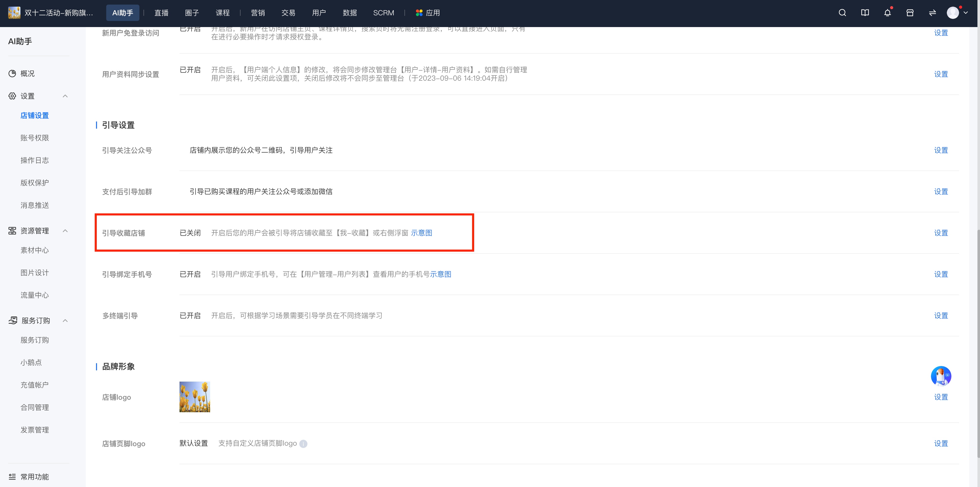Collapse the 服务订购 sidebar section
980x487 pixels.
click(65, 321)
